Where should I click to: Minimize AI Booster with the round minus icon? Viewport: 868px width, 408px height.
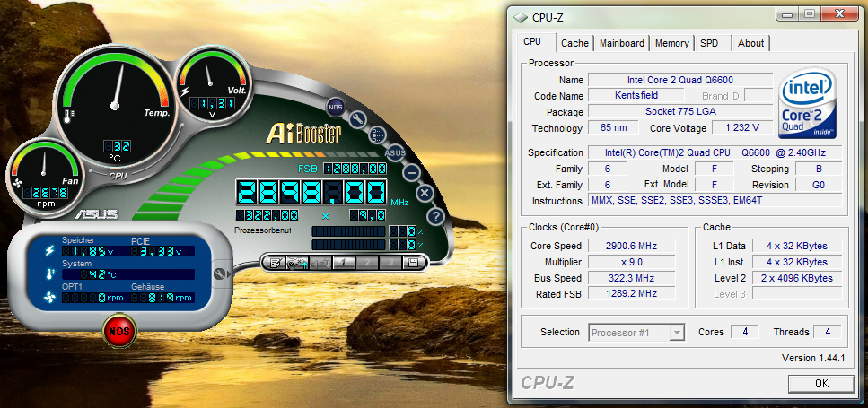pyautogui.click(x=411, y=172)
